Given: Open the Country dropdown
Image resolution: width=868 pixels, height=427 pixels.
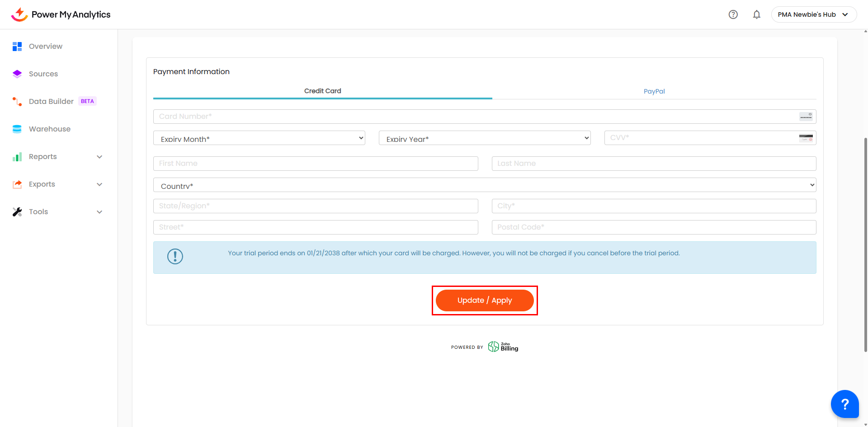Looking at the screenshot, I should (x=484, y=185).
